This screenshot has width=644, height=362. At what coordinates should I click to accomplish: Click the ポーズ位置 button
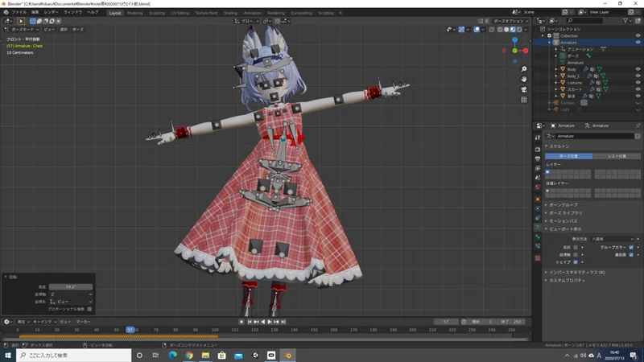pyautogui.click(x=568, y=156)
